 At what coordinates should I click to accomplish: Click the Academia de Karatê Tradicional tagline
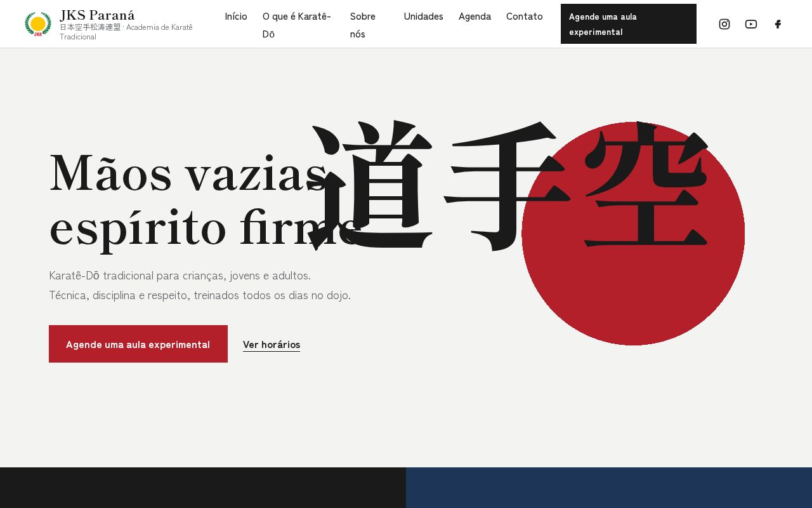point(128,32)
